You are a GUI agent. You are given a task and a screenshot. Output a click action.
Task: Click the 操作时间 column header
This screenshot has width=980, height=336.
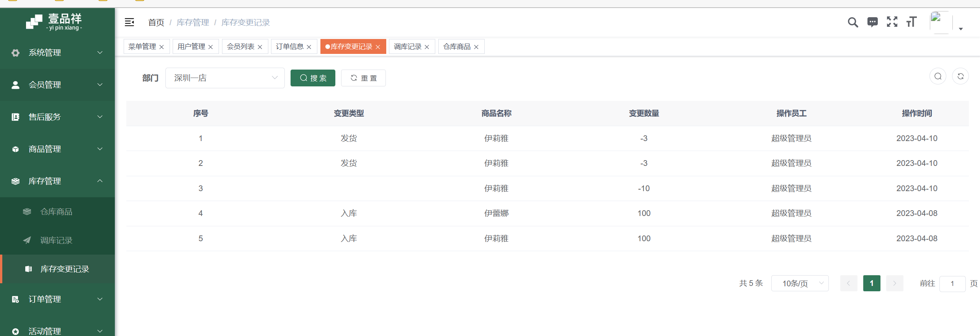click(917, 114)
